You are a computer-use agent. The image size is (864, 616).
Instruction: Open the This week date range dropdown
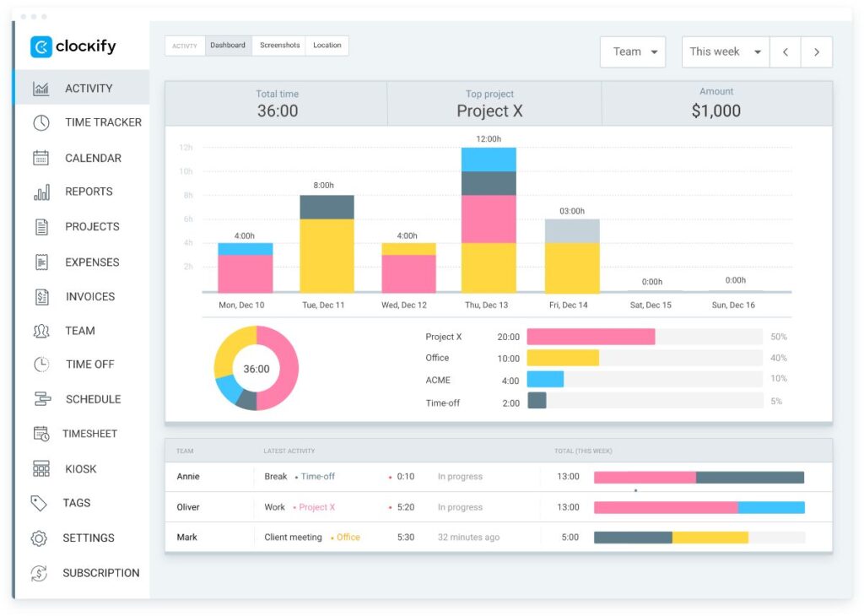click(x=725, y=51)
